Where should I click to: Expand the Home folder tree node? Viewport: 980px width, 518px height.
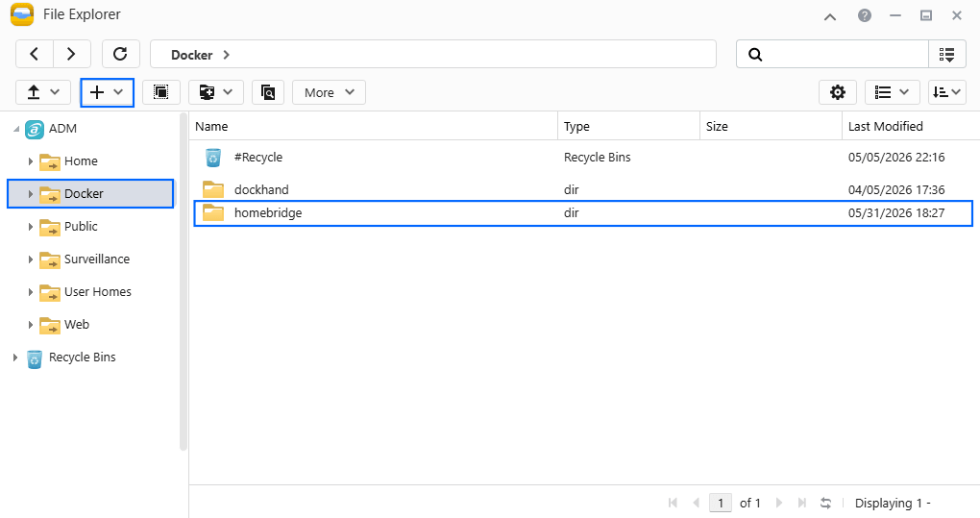point(30,161)
